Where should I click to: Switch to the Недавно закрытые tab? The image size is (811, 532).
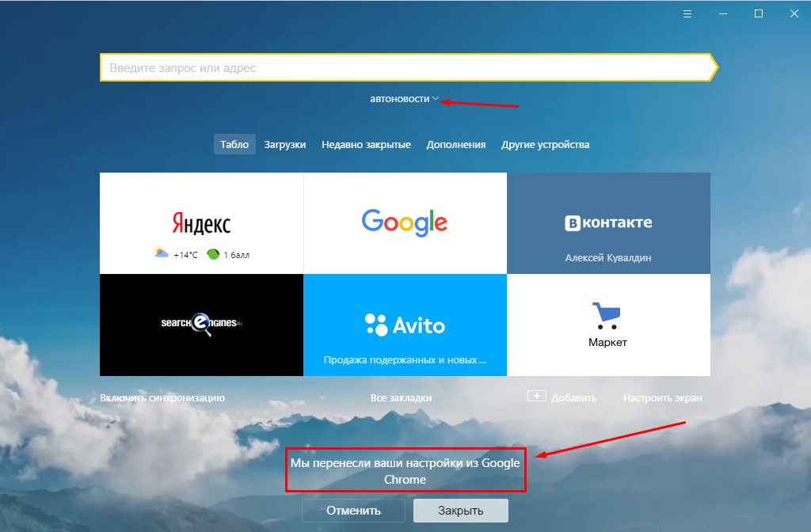click(x=366, y=145)
